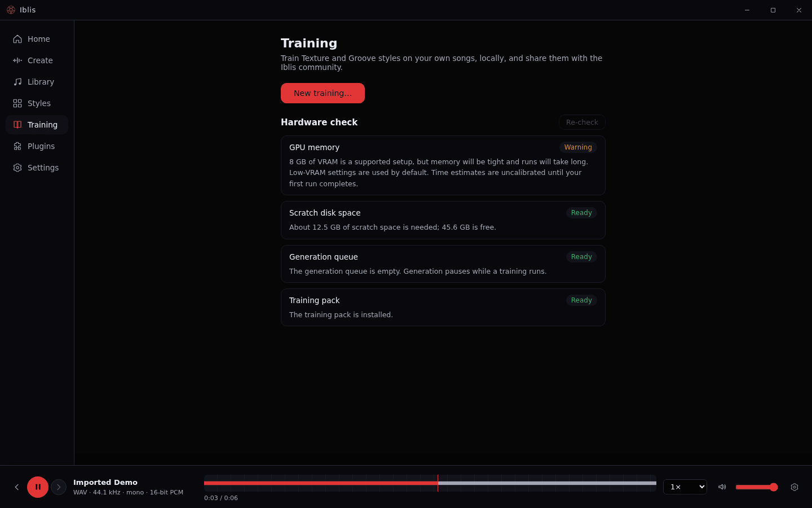Image resolution: width=812 pixels, height=508 pixels.
Task: Switch to the Styles page
Action: pos(37,103)
